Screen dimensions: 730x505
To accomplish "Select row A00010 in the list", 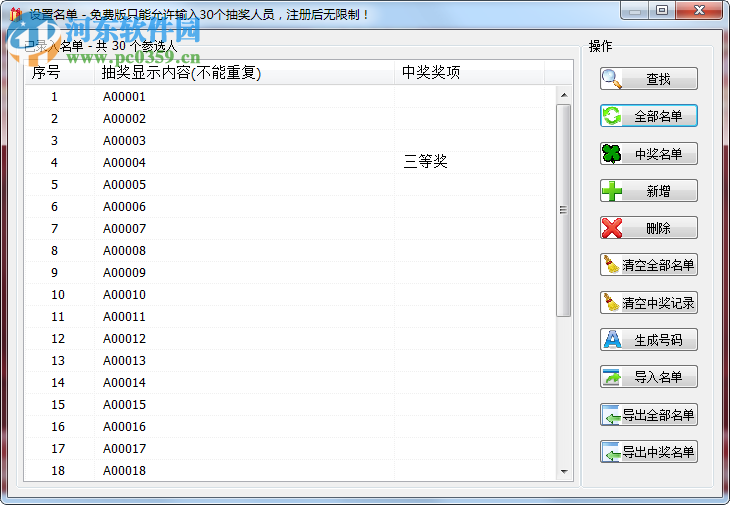I will [284, 295].
